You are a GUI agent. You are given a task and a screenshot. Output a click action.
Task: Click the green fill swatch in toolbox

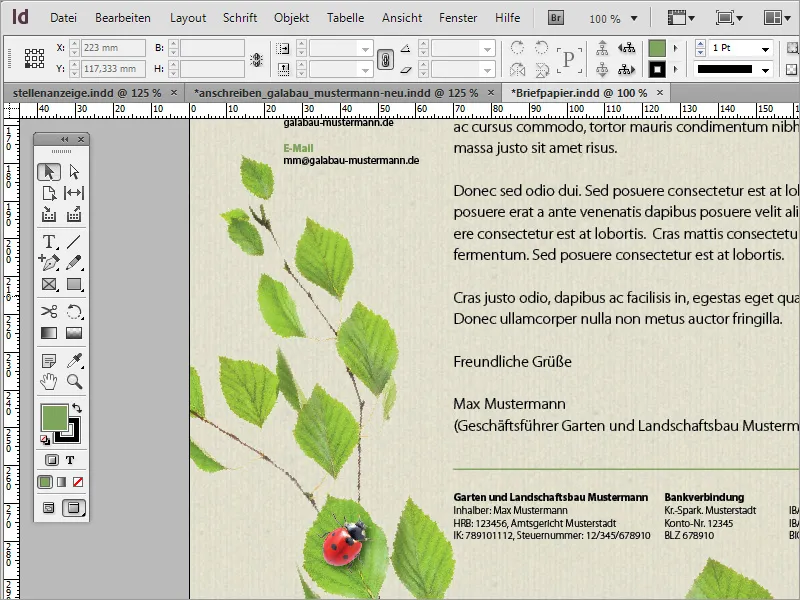(54, 417)
